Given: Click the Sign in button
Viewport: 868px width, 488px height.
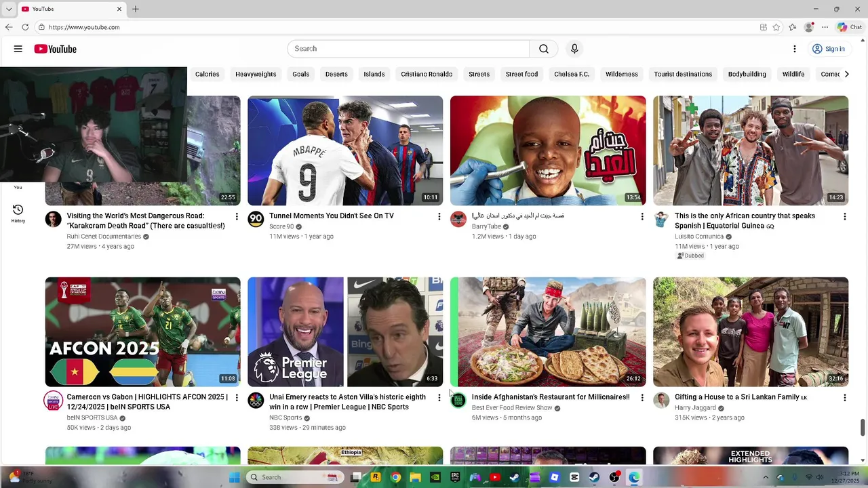Looking at the screenshot, I should click(x=828, y=49).
